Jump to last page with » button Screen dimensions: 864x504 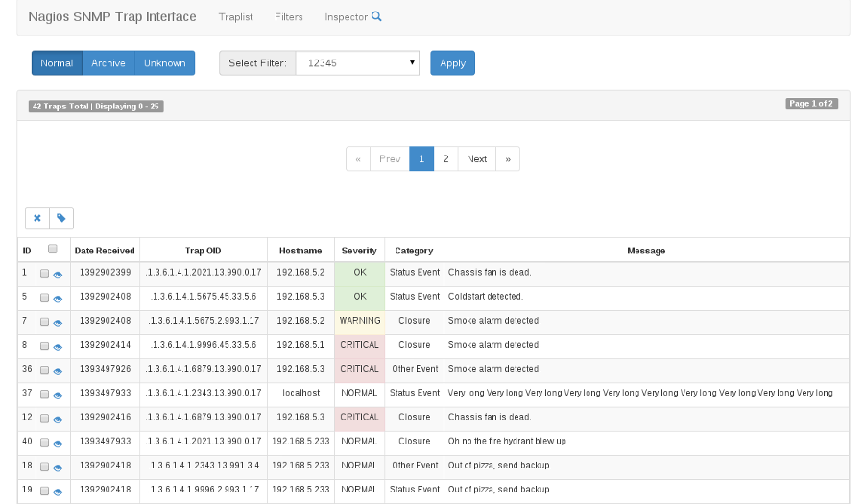pos(508,158)
